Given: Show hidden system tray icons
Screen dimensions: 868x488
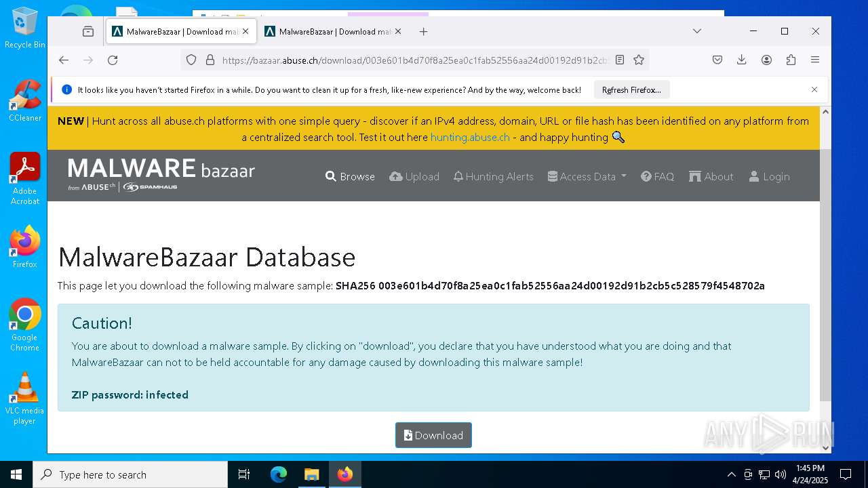Looking at the screenshot, I should click(731, 474).
